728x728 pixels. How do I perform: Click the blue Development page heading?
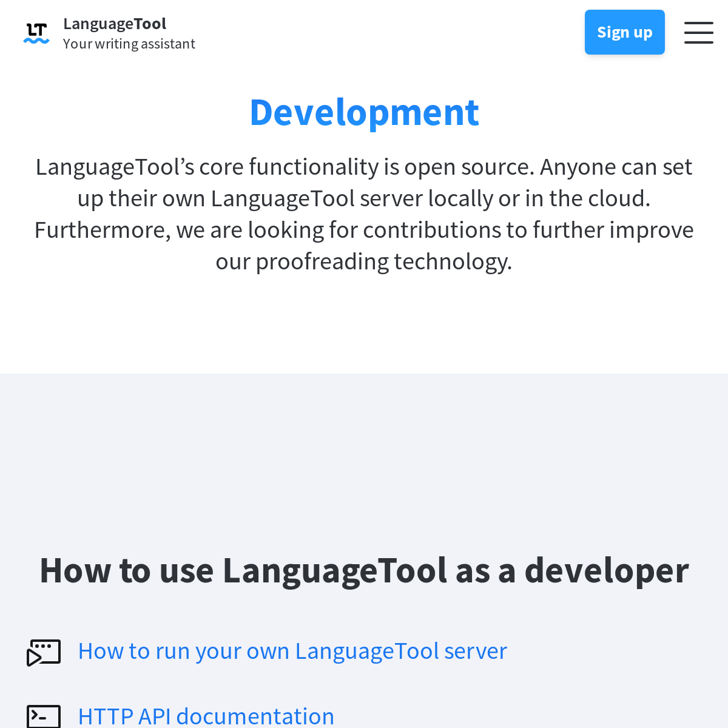coord(364,113)
